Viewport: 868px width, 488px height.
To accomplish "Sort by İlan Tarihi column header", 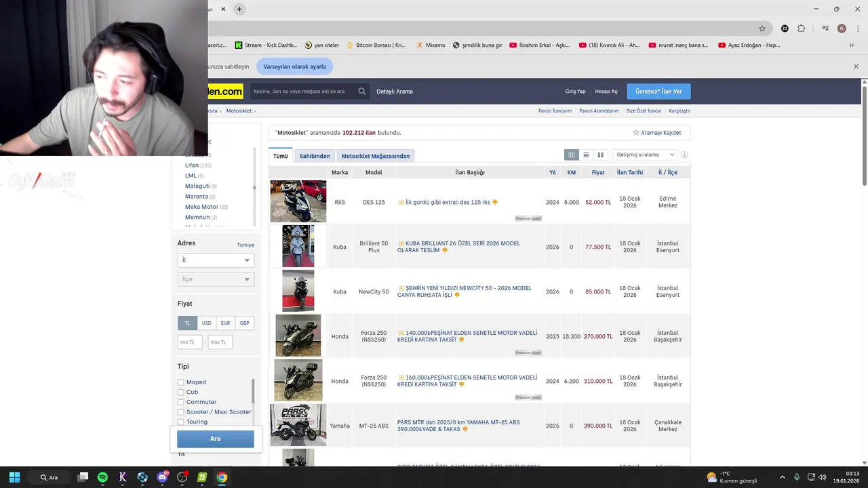I will point(630,173).
